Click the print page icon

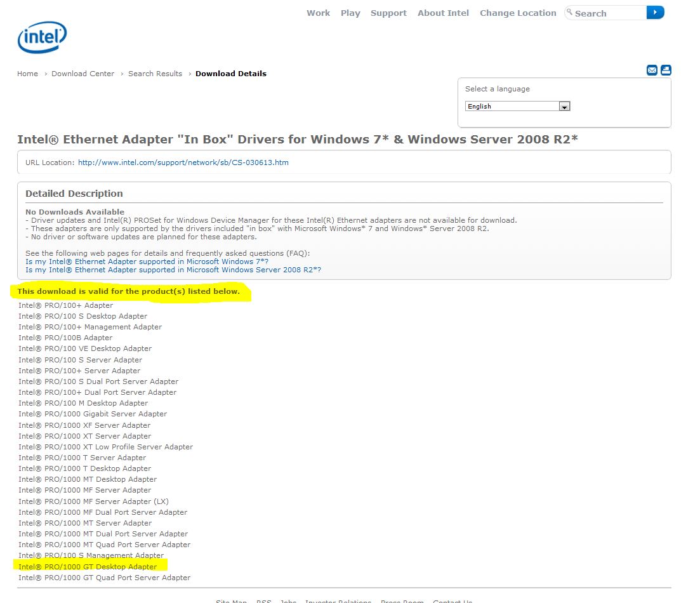point(666,70)
